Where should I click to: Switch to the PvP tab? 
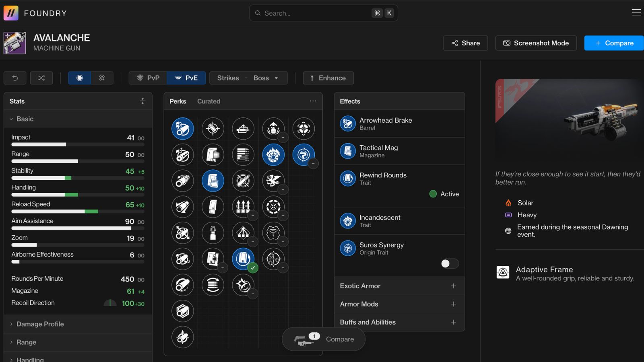(x=148, y=78)
